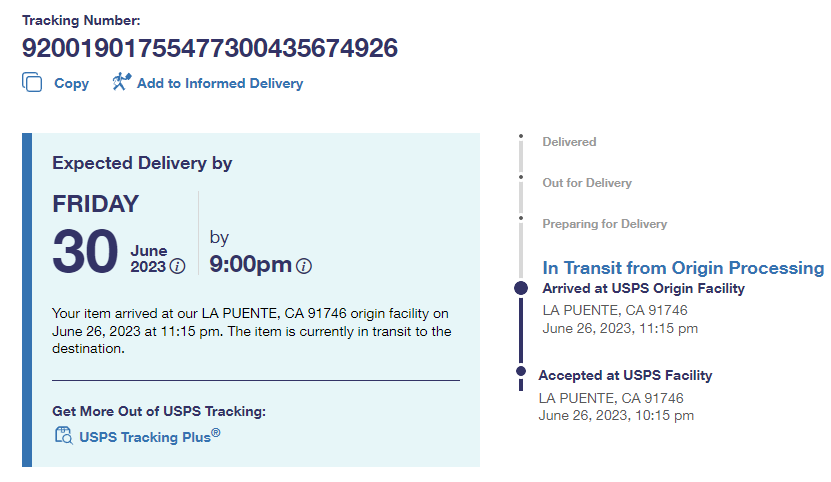Click the Preparing for Delivery step dot
The width and height of the screenshot is (831, 482).
[520, 218]
